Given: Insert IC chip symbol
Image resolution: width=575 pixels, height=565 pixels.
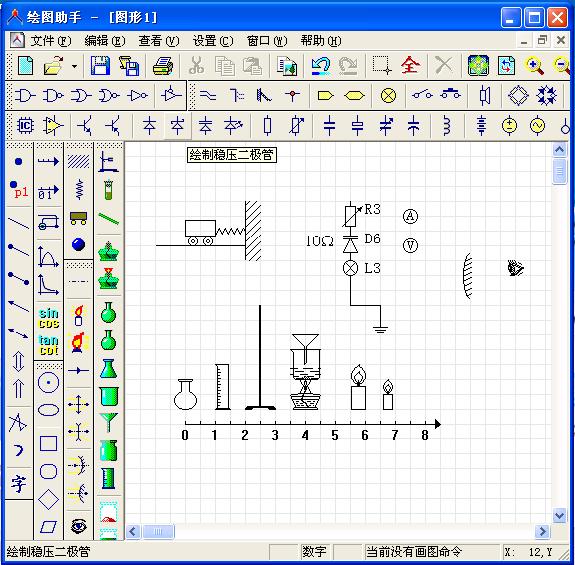Looking at the screenshot, I should click(25, 126).
